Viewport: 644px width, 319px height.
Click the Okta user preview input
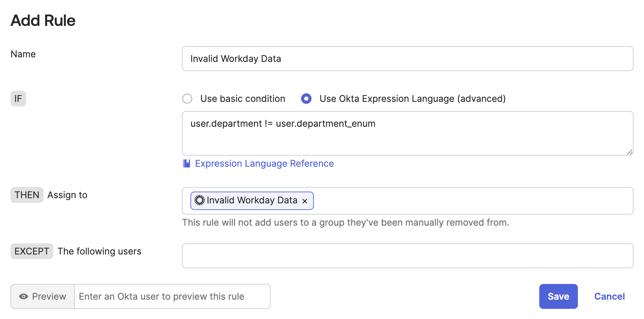(x=172, y=296)
